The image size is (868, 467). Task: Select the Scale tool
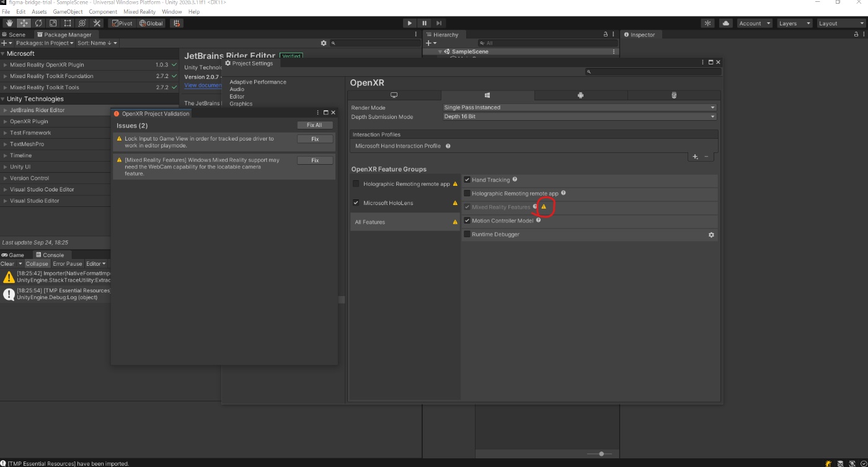pos(53,23)
